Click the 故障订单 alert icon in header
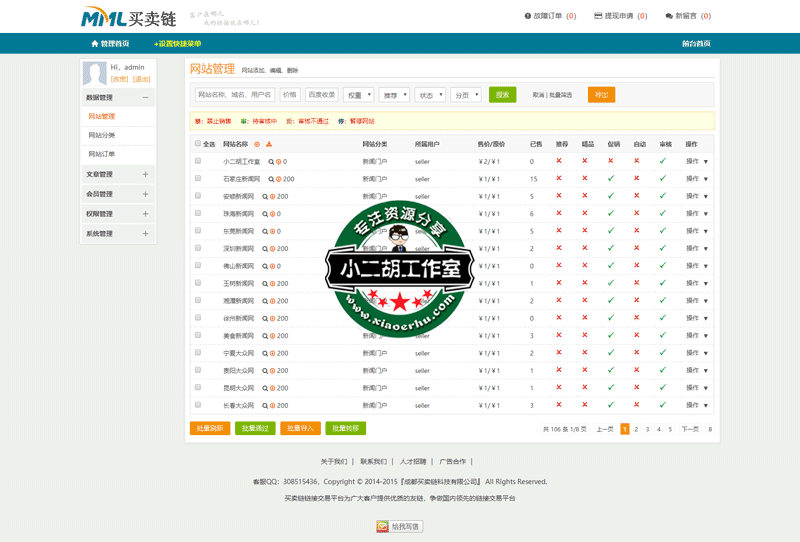 point(528,16)
